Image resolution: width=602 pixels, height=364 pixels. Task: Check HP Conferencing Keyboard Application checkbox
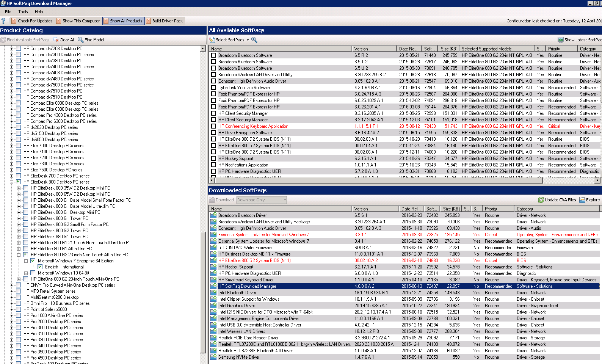click(x=214, y=126)
